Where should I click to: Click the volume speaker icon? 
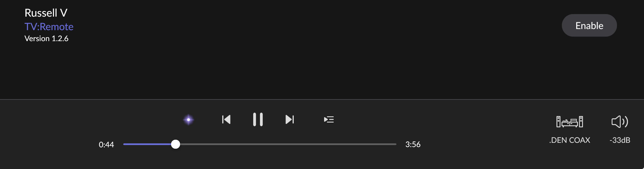[x=620, y=122]
